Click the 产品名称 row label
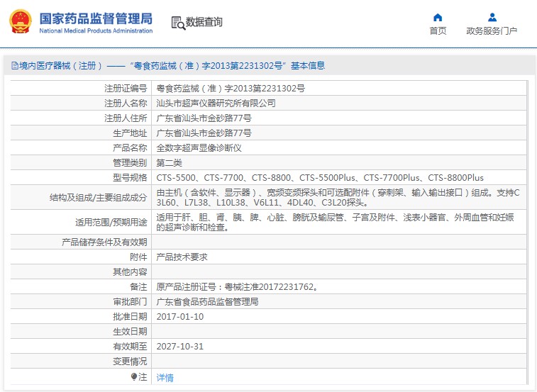 click(x=130, y=148)
